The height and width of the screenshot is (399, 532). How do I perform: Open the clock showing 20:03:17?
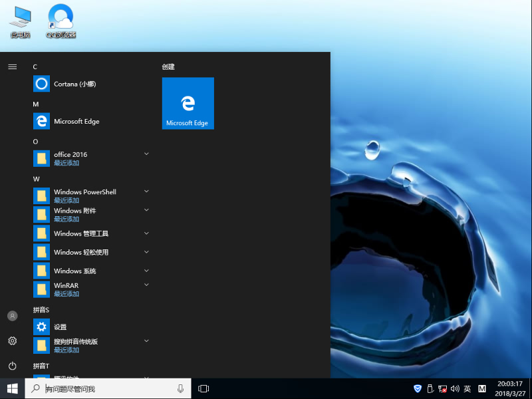[x=510, y=389]
